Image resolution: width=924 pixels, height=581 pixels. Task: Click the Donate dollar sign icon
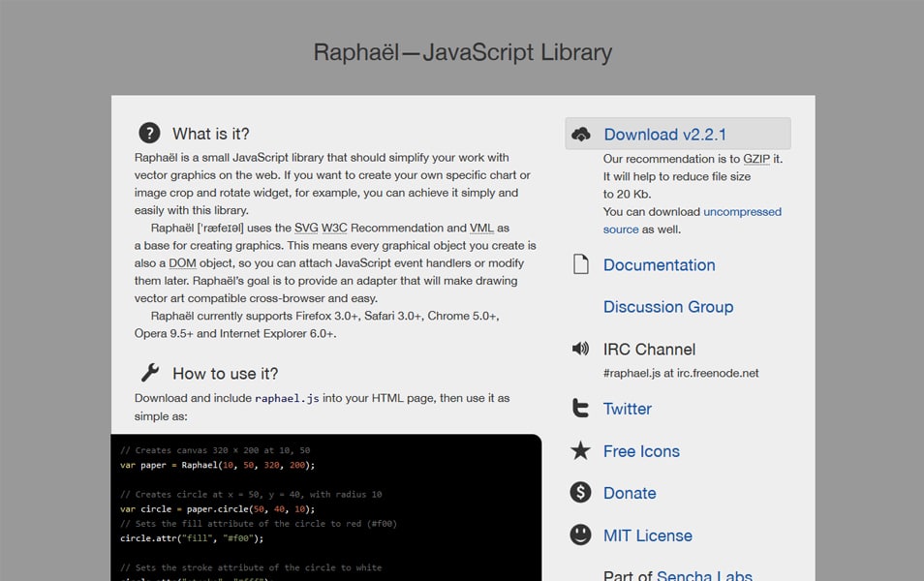click(580, 492)
